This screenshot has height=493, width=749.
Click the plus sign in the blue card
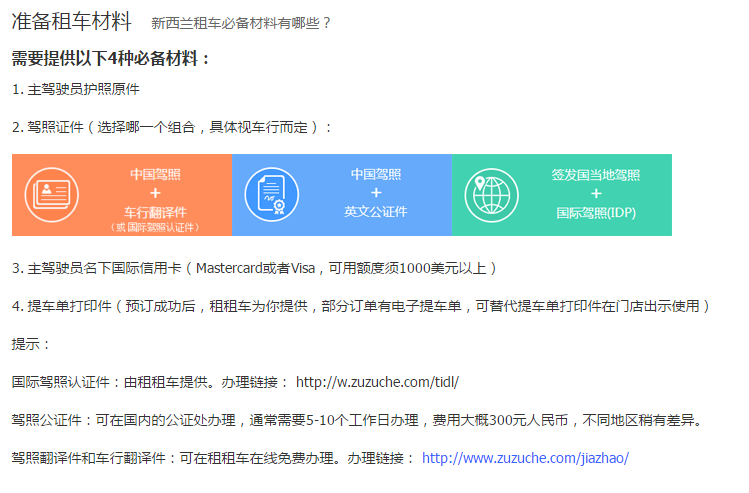[x=376, y=192]
